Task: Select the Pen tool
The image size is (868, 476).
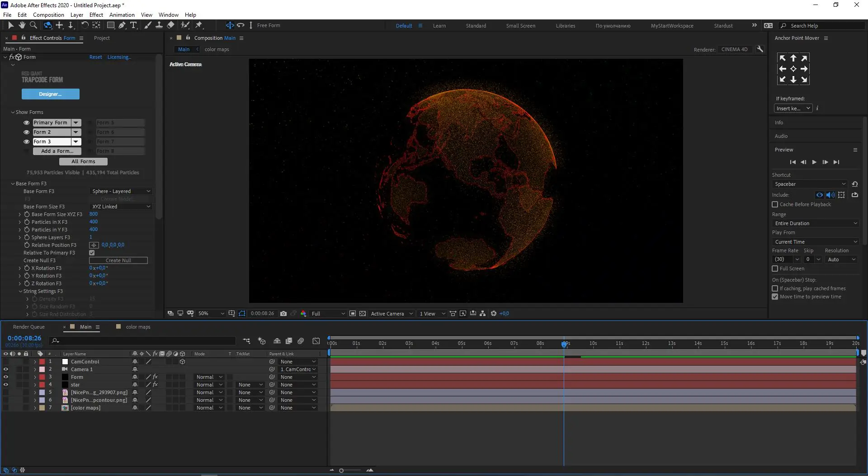Action: 122,25
